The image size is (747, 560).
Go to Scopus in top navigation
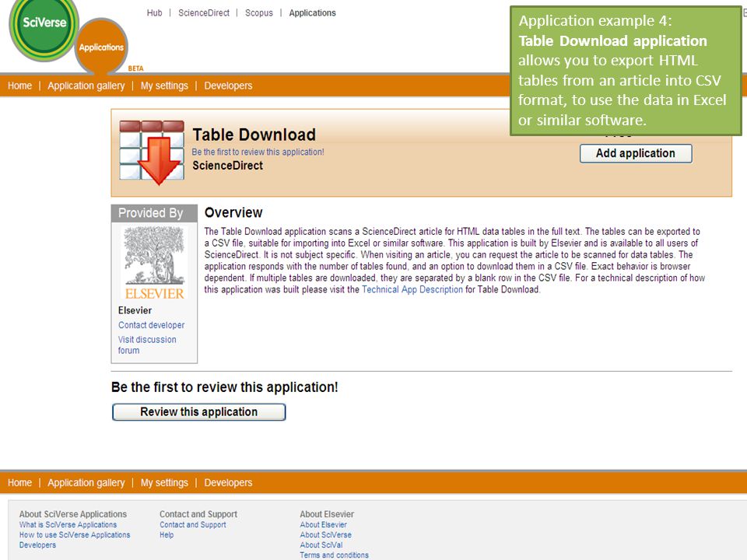[x=259, y=13]
